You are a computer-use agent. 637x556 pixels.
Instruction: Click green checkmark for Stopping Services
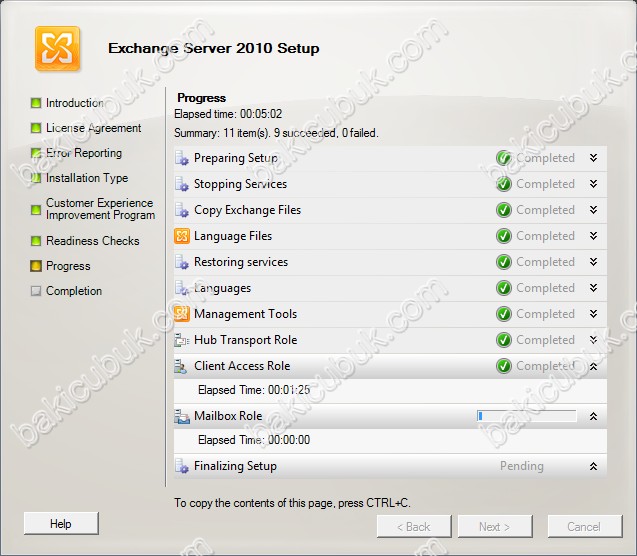504,184
